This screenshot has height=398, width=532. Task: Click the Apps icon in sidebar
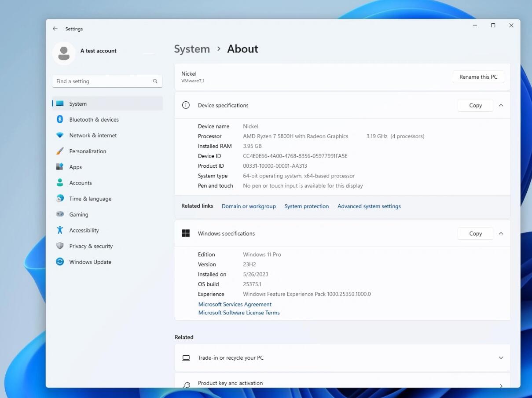[60, 167]
